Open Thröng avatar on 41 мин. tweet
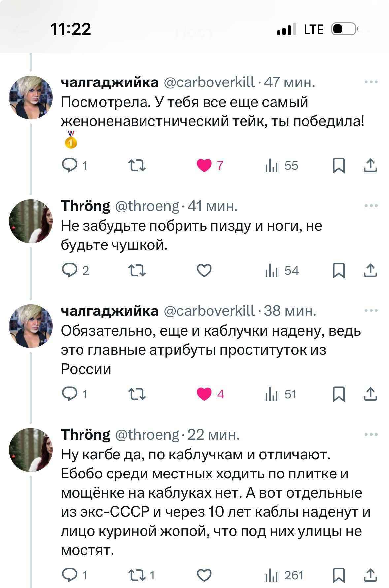389x588 pixels. 31,221
